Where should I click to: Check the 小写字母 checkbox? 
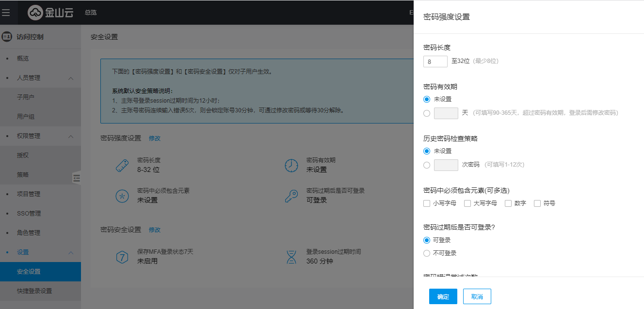coord(427,203)
